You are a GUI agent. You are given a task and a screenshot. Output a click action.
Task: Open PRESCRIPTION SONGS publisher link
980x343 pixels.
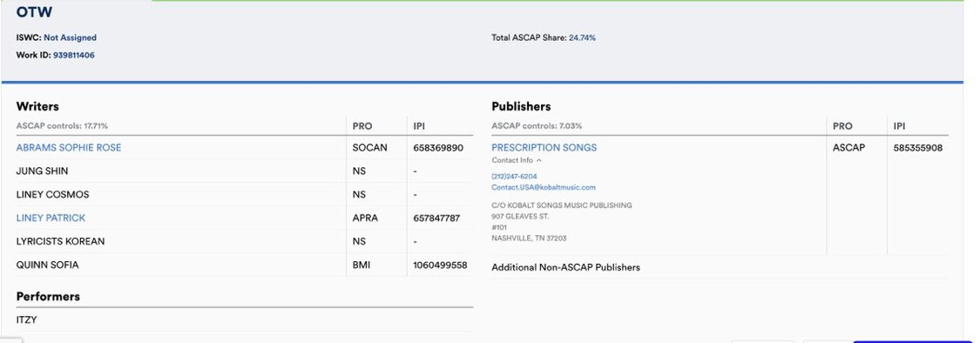[x=544, y=147]
